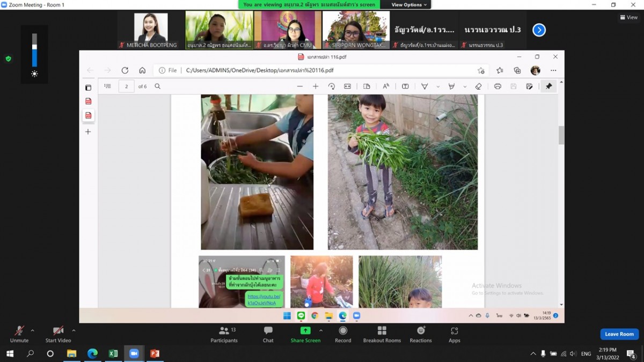This screenshot has width=644, height=362.
Task: Open the Windows Start menu
Action: [10, 353]
